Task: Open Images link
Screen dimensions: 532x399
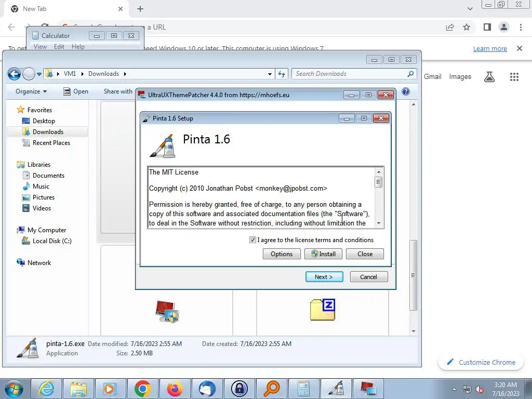Action: click(x=460, y=77)
